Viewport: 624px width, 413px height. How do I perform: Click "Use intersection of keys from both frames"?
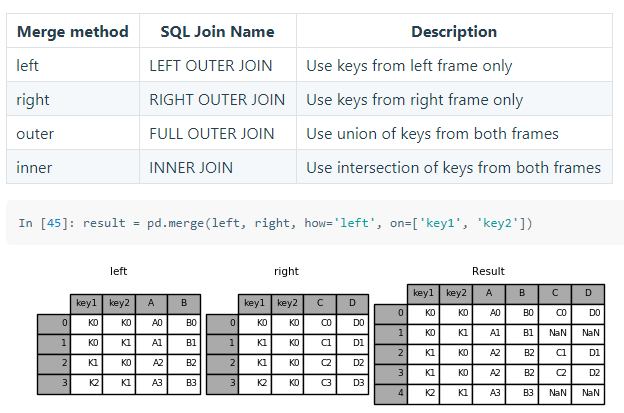click(x=453, y=168)
